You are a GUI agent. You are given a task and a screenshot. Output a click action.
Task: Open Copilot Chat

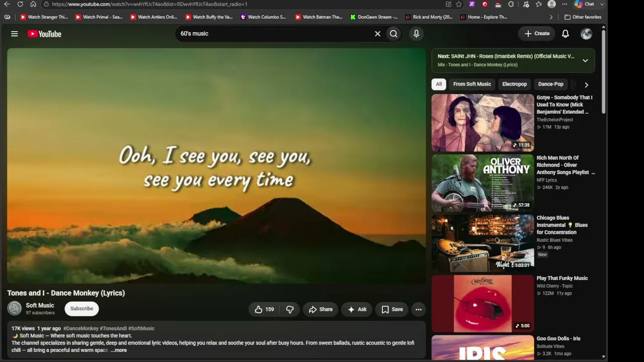pos(584,4)
